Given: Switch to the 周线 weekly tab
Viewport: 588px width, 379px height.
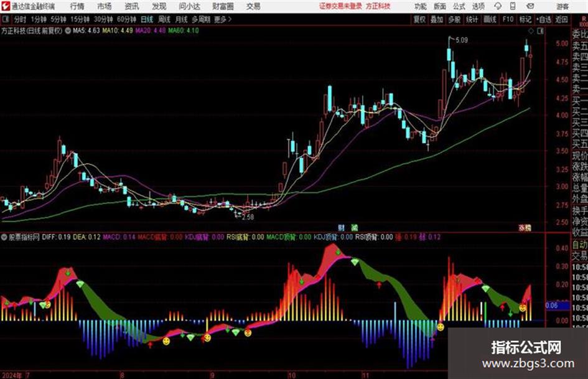Looking at the screenshot, I should click(164, 19).
